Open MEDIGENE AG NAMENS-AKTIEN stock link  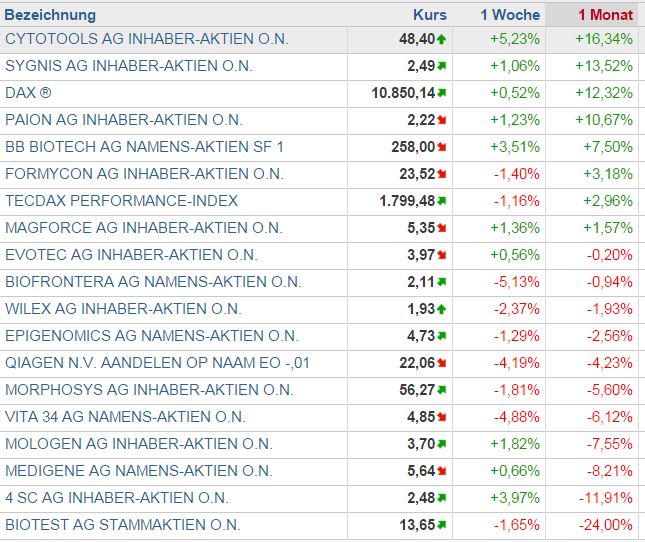click(138, 471)
